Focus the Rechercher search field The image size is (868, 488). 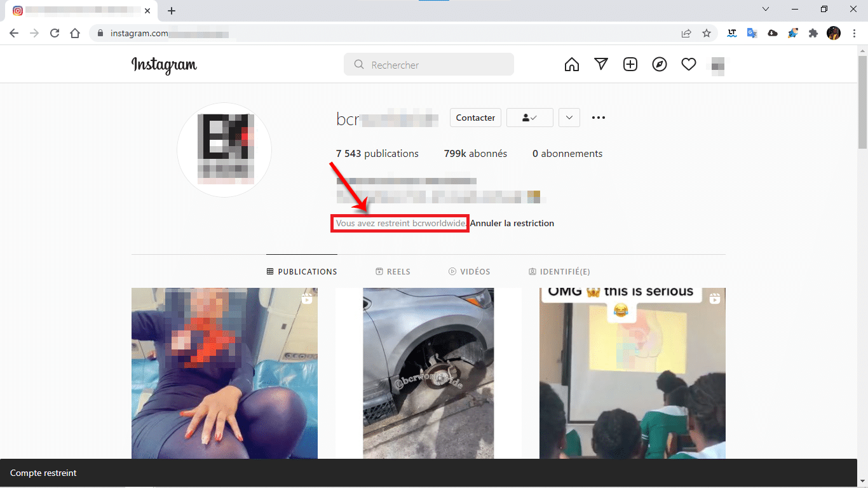click(429, 64)
